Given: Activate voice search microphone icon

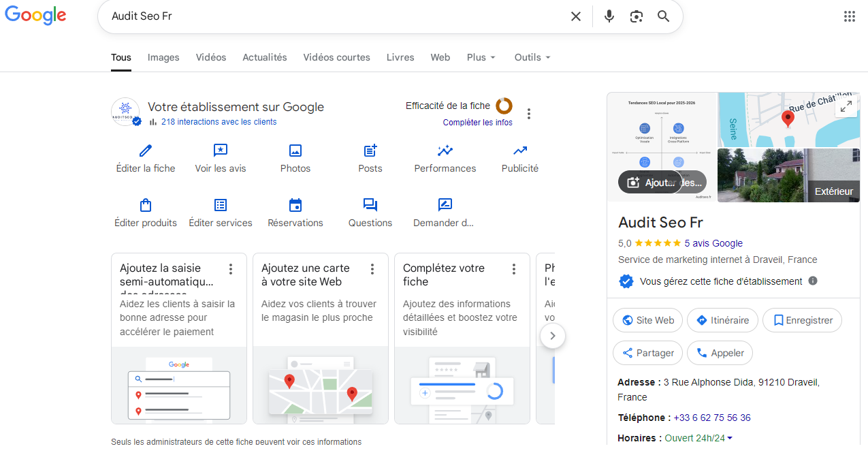Looking at the screenshot, I should (609, 16).
